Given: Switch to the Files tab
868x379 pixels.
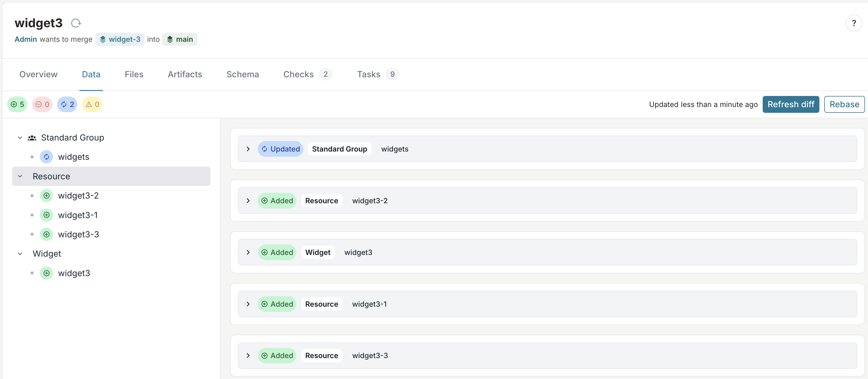Looking at the screenshot, I should coord(133,74).
